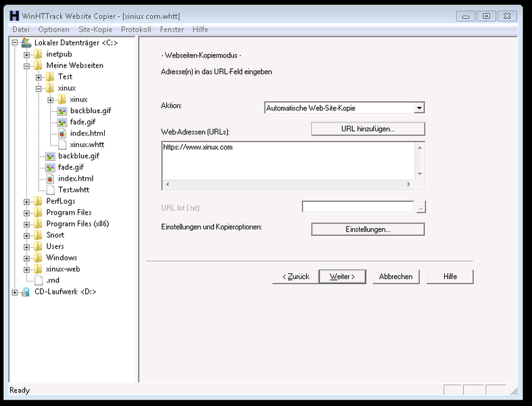Open the Protokoll menu

click(136, 30)
